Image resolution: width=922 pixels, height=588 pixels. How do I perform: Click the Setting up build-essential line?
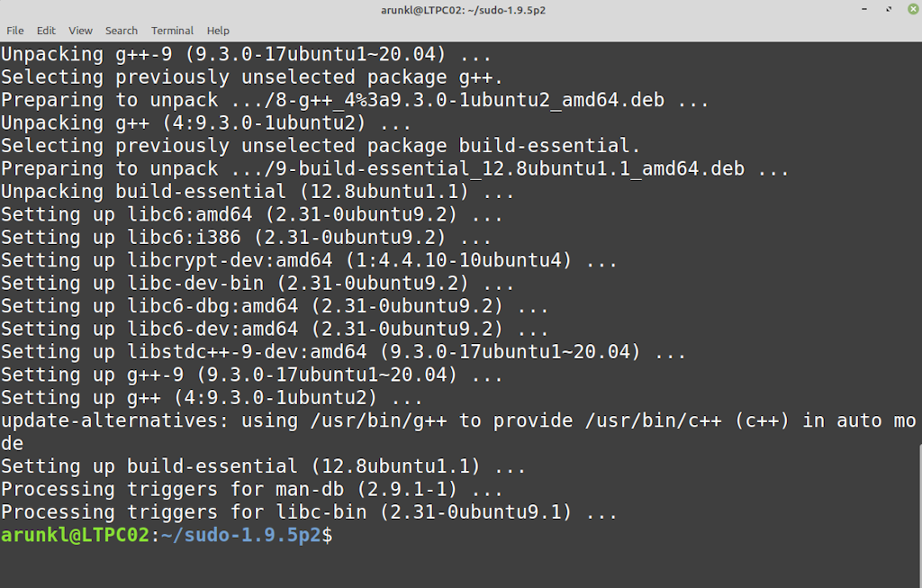pyautogui.click(x=264, y=466)
